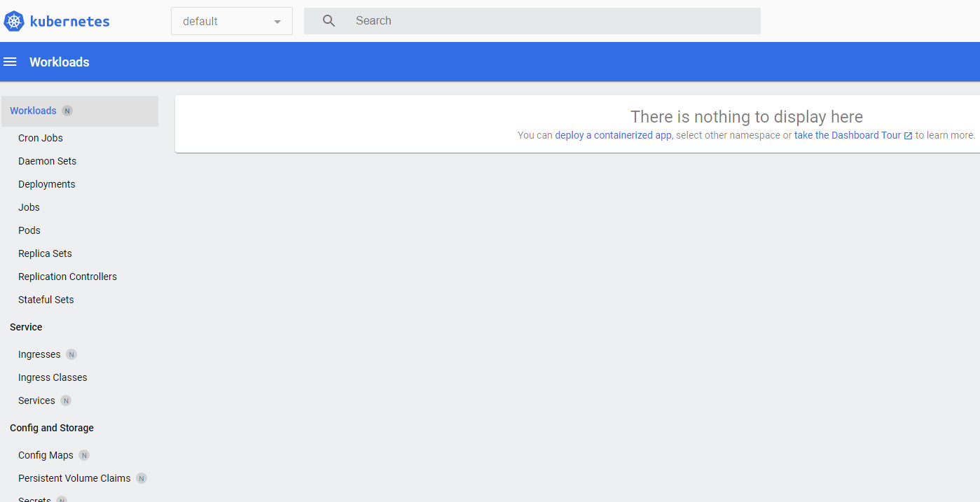This screenshot has height=502, width=980.
Task: Click the namespaced badge beside Services
Action: [x=66, y=400]
